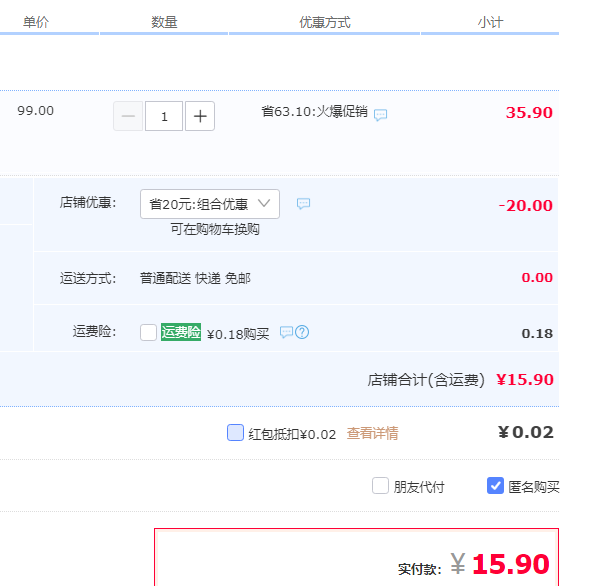Click the 小计 column header

pyautogui.click(x=490, y=22)
